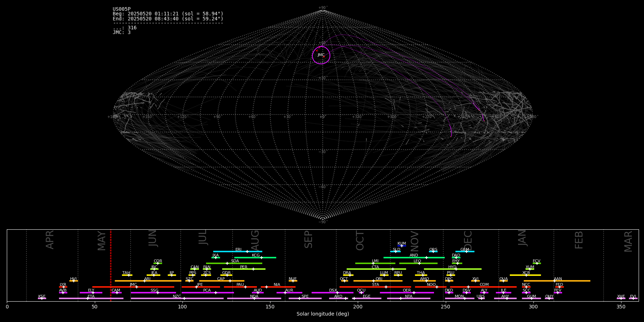Select the MON shower label
This screenshot has height=322, width=644.
click(x=459, y=297)
